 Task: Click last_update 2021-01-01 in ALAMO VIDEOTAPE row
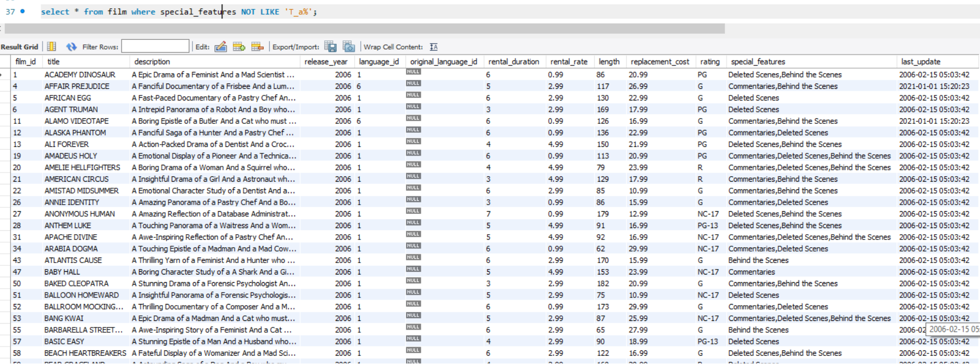click(934, 121)
